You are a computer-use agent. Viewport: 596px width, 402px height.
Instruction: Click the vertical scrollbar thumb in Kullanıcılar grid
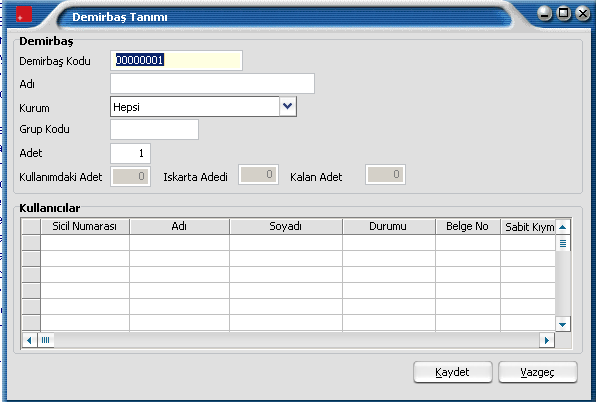(563, 243)
